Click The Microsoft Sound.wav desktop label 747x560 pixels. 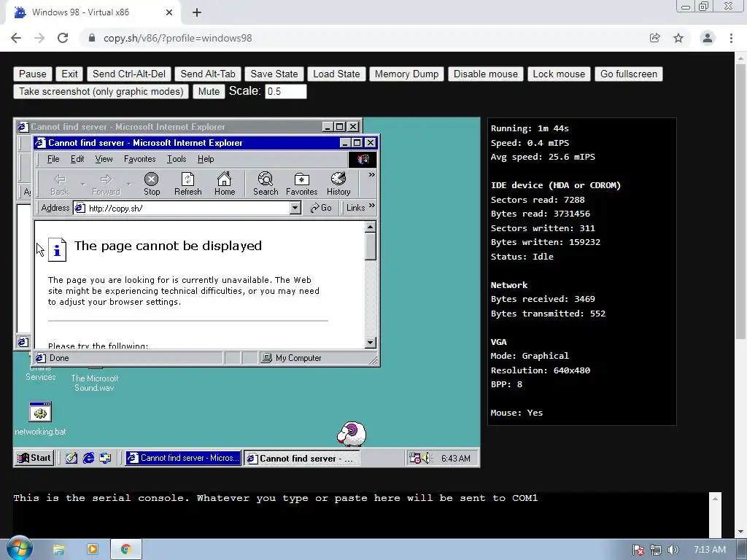(95, 383)
